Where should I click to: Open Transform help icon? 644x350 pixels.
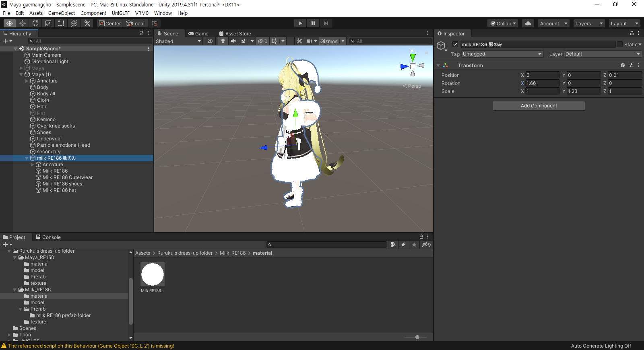[623, 65]
